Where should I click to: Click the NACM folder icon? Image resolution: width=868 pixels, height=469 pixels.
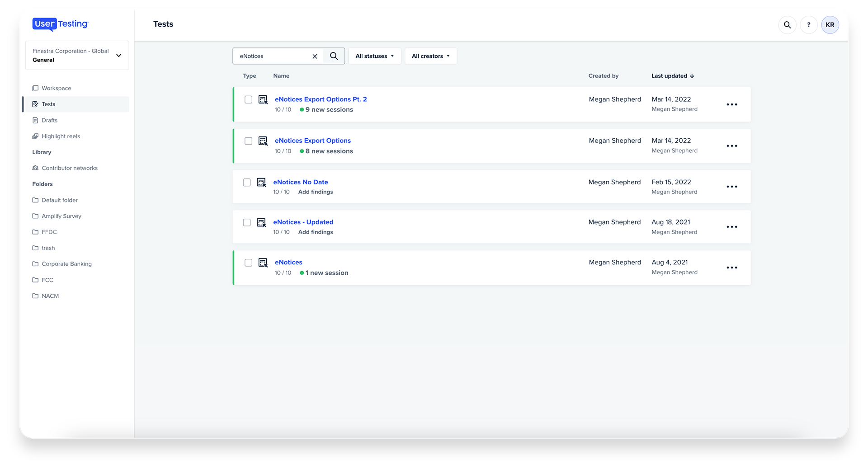coord(35,296)
